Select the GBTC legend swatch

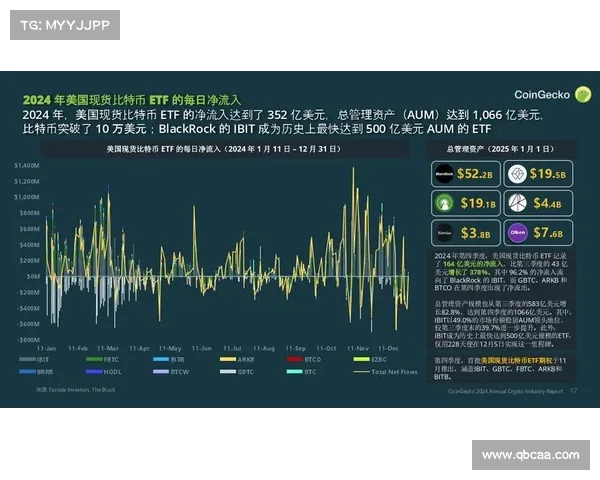tap(228, 372)
